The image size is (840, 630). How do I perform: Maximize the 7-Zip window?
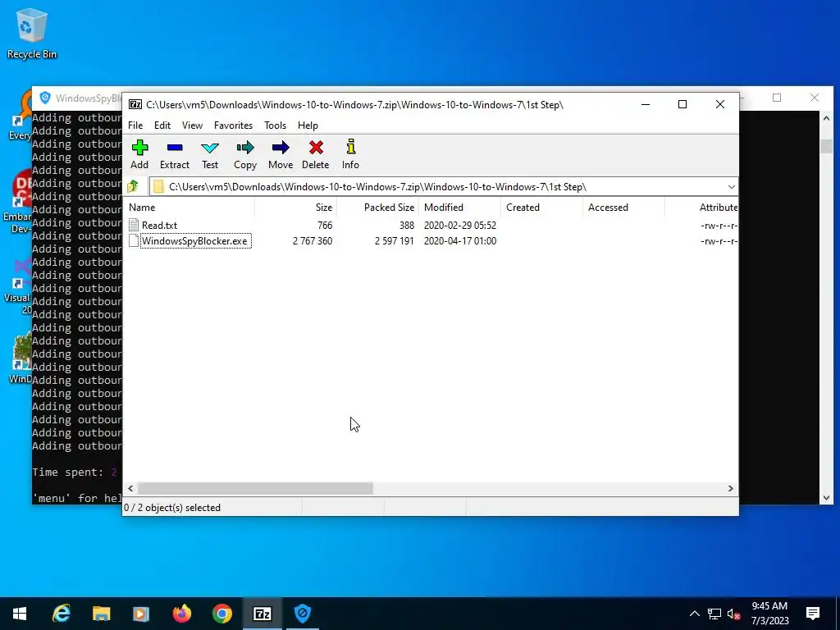point(682,104)
